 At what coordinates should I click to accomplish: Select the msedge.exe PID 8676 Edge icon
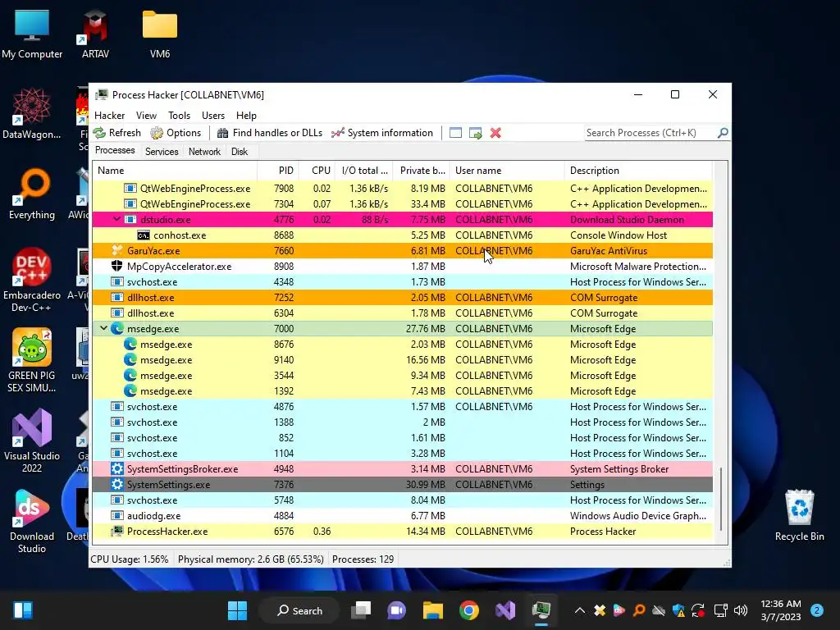pos(130,344)
